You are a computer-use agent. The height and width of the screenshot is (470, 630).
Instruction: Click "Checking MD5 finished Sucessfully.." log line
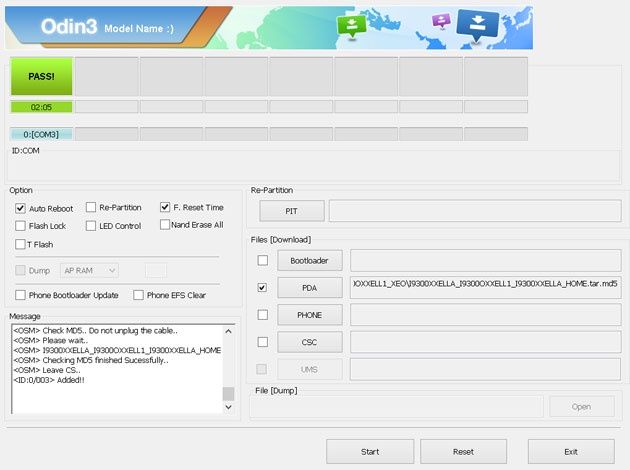91,360
